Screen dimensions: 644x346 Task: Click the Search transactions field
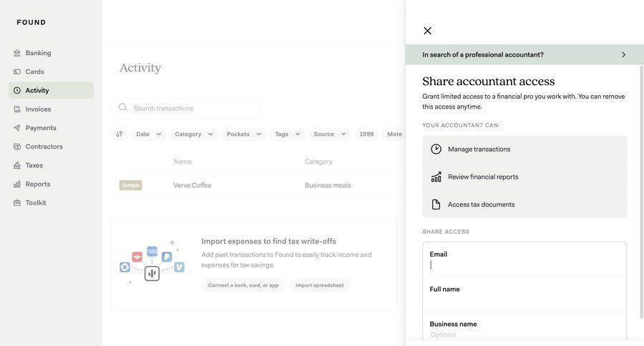(x=185, y=108)
